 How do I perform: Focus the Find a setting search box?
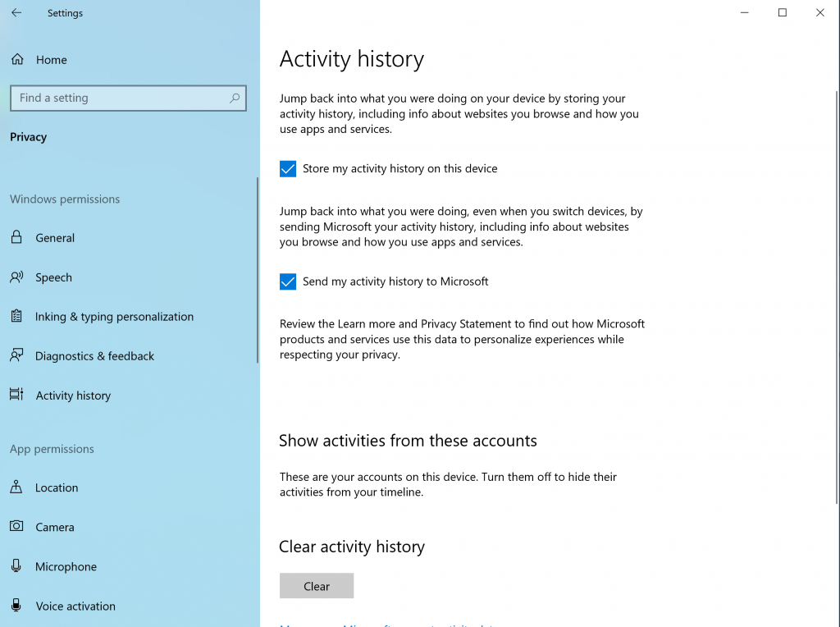pyautogui.click(x=128, y=98)
